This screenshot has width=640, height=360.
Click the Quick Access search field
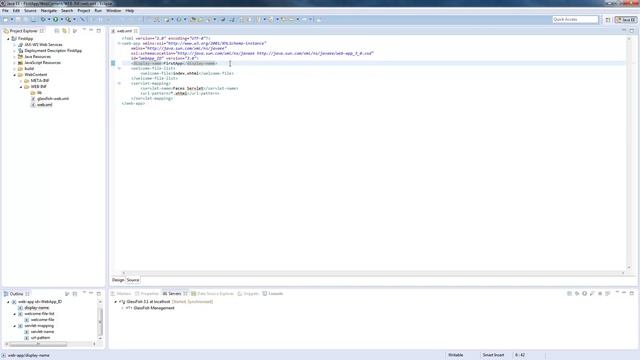tap(575, 19)
